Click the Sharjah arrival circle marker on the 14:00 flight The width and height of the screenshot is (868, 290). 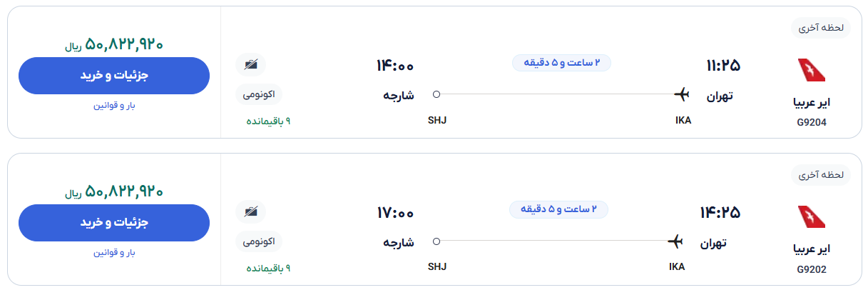436,94
